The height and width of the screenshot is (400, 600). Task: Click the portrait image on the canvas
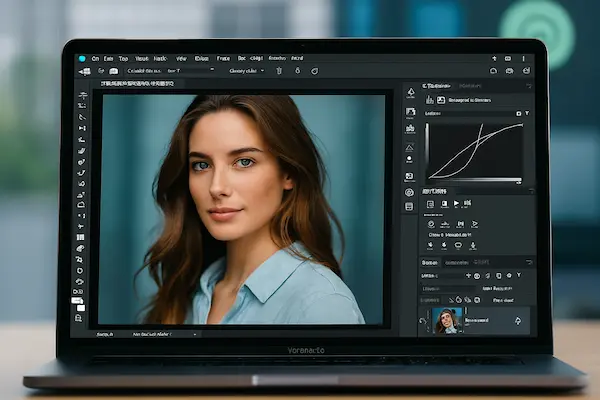[x=242, y=209]
